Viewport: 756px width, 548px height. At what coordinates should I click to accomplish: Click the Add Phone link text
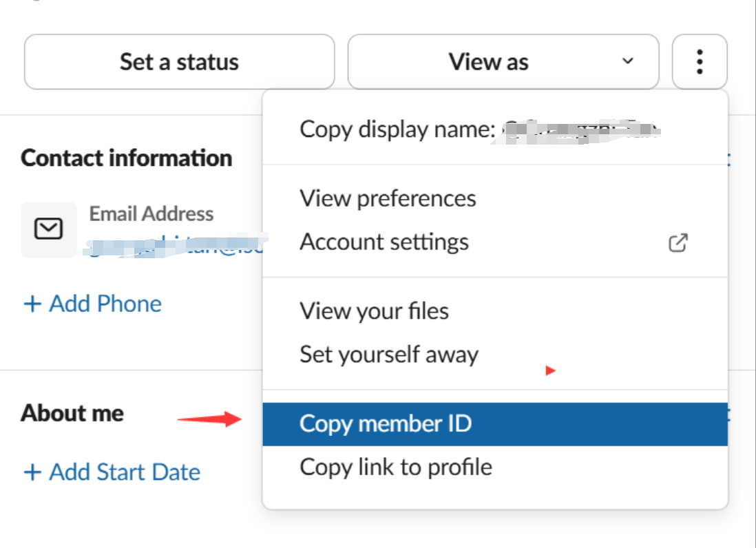pyautogui.click(x=105, y=304)
